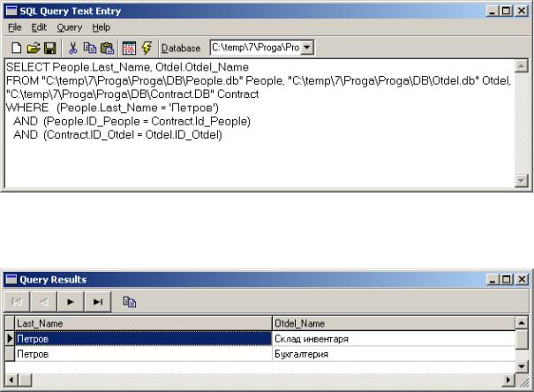
Task: Click row indicator of the first results row
Action: click(x=10, y=338)
